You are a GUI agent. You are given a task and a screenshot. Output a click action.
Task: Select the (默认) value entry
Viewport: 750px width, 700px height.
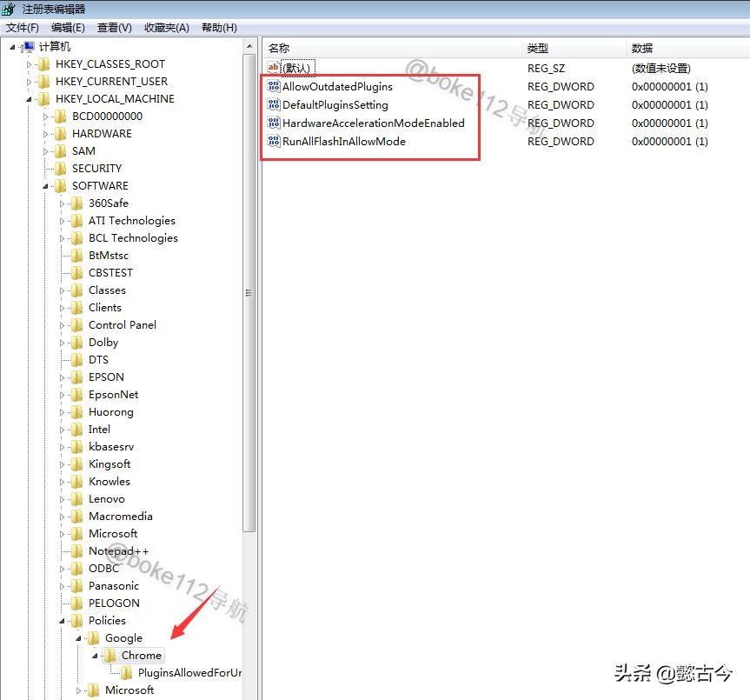coord(296,68)
